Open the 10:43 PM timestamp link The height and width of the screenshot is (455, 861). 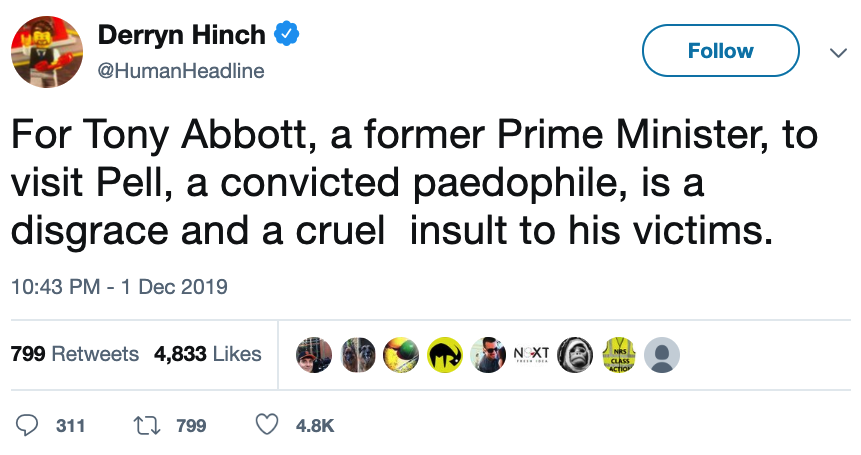point(119,287)
